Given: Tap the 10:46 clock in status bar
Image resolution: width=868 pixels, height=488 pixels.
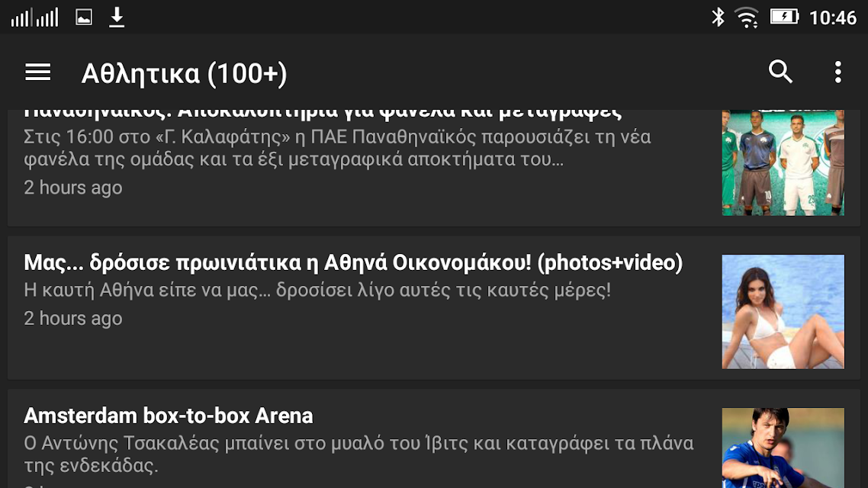Looking at the screenshot, I should click(833, 18).
